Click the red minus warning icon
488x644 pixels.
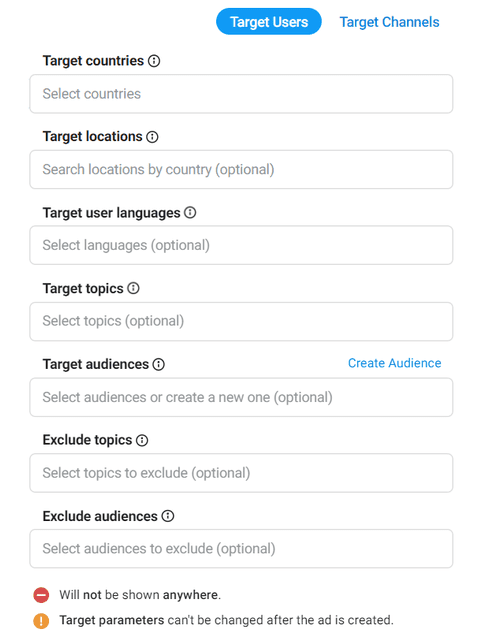tap(41, 595)
